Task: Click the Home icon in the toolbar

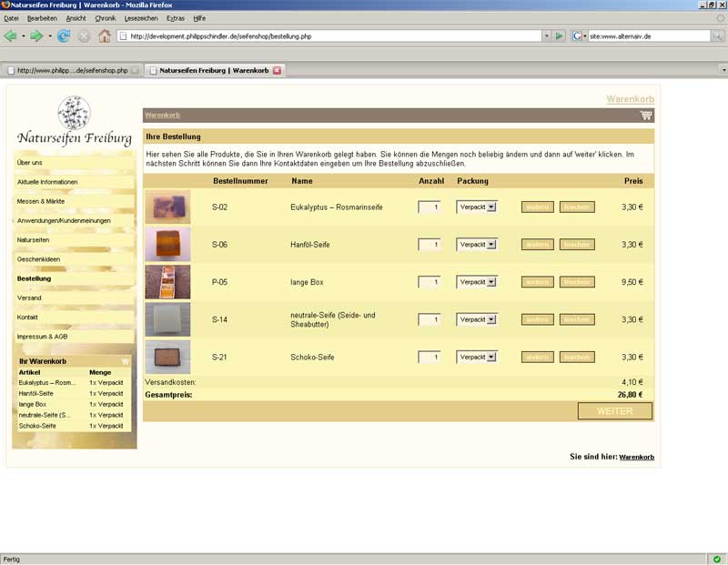Action: [x=105, y=36]
